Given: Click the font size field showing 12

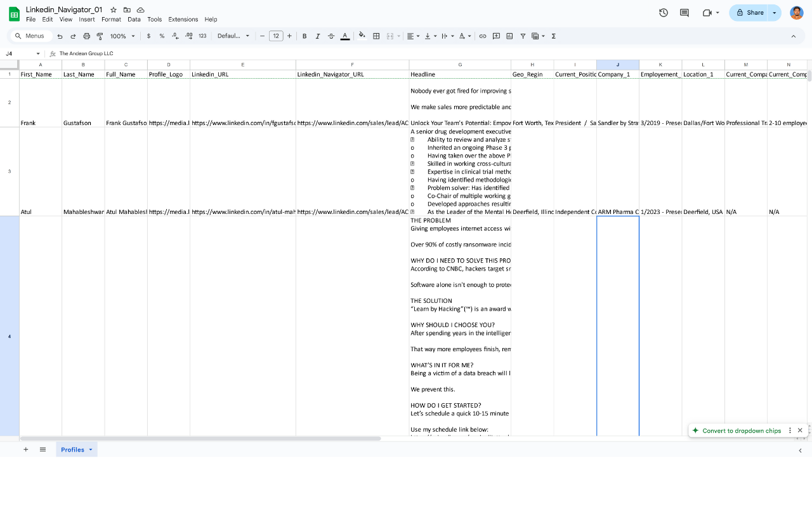Looking at the screenshot, I should click(276, 36).
